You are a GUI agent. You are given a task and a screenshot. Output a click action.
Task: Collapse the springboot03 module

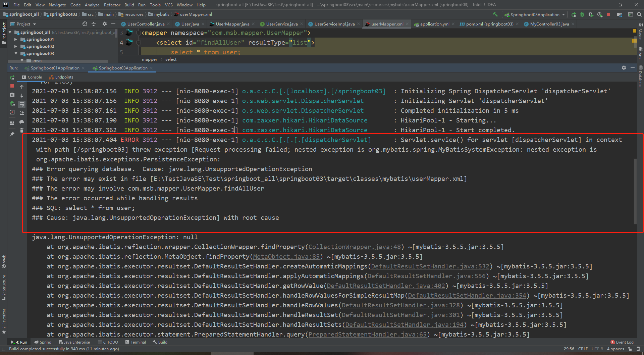(15, 53)
